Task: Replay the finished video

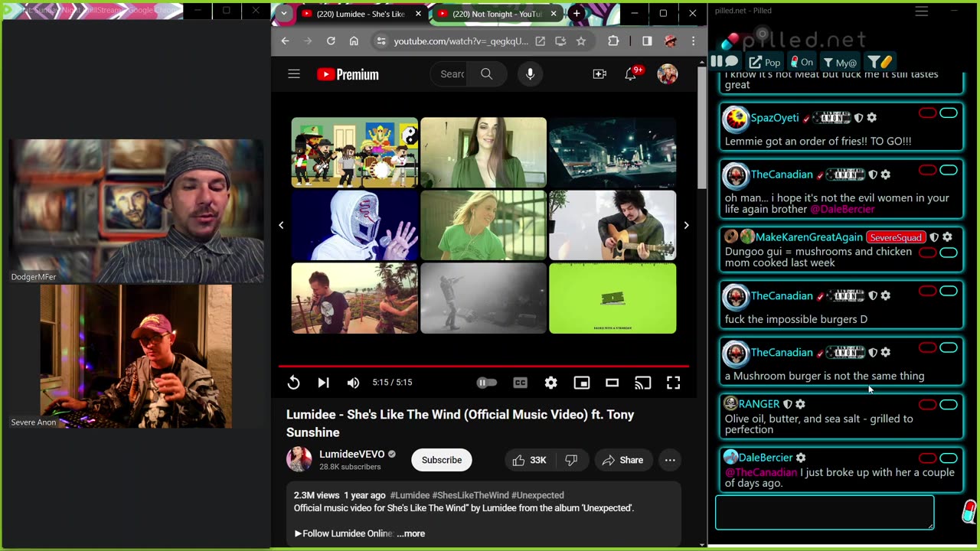Action: (294, 383)
